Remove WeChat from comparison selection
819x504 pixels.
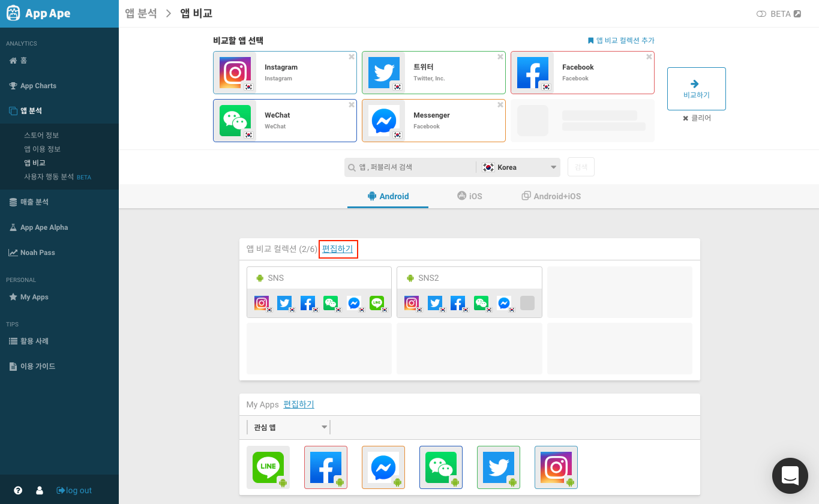[352, 105]
